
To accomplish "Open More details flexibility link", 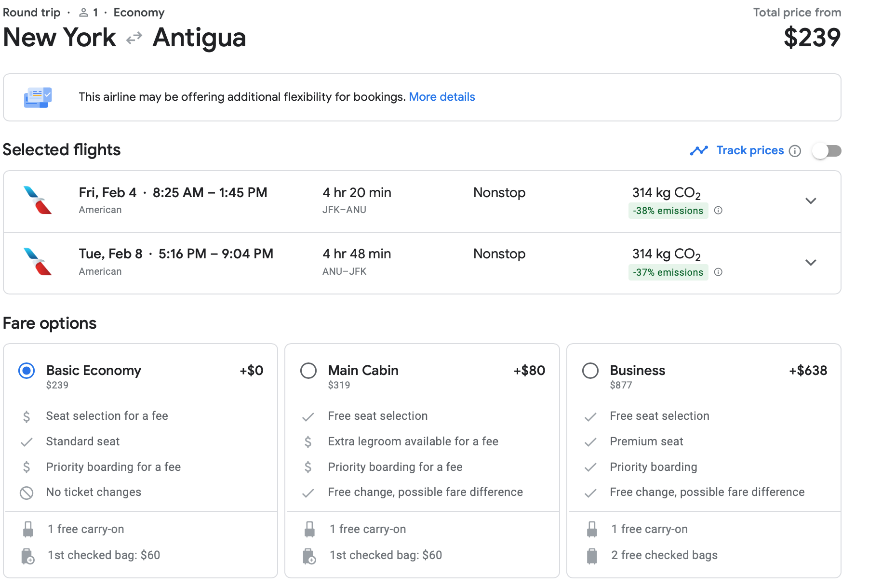I will pos(441,97).
